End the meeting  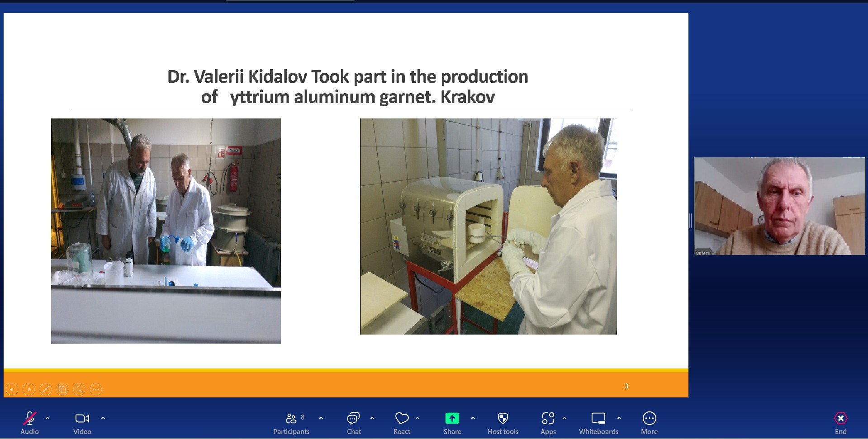[x=840, y=423]
